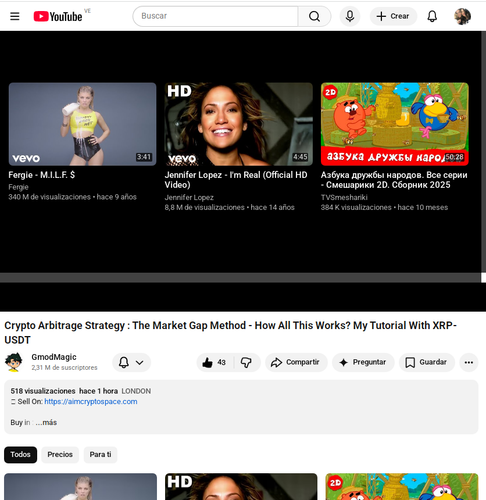Screen dimensions: 486x500
Task: Open Jennifer Lopez - I'm Real title
Action: pos(236,180)
